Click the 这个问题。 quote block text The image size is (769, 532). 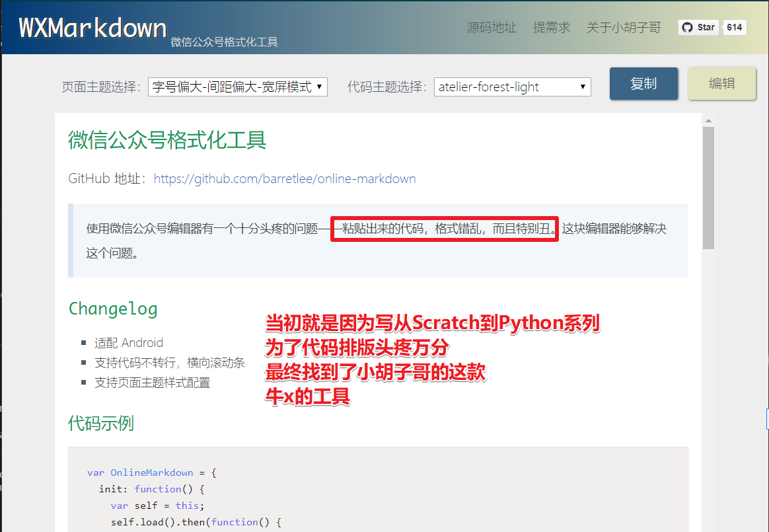tap(113, 253)
